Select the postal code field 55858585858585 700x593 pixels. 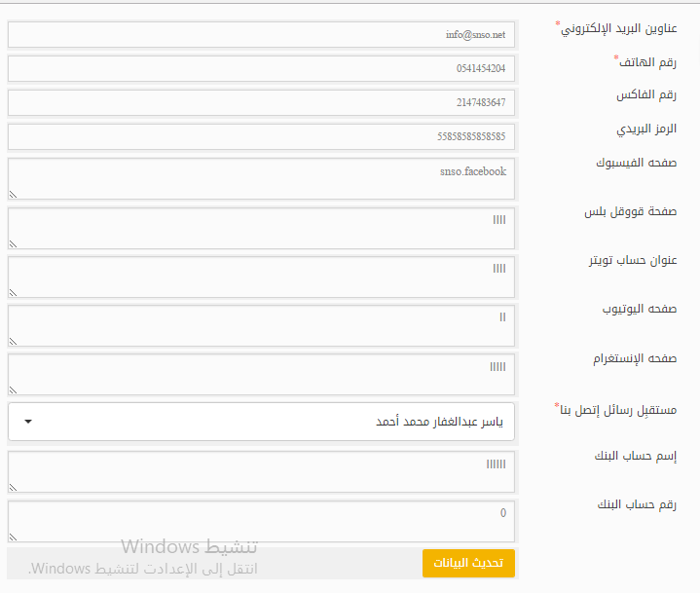tap(261, 136)
